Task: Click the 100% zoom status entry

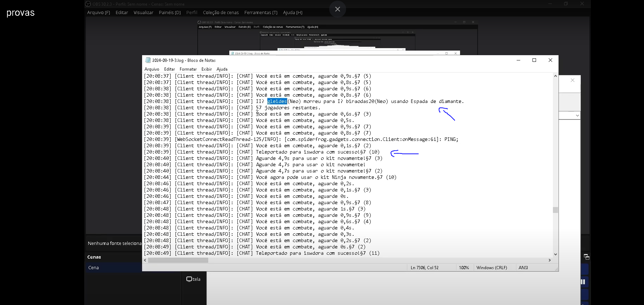Action: [x=464, y=268]
